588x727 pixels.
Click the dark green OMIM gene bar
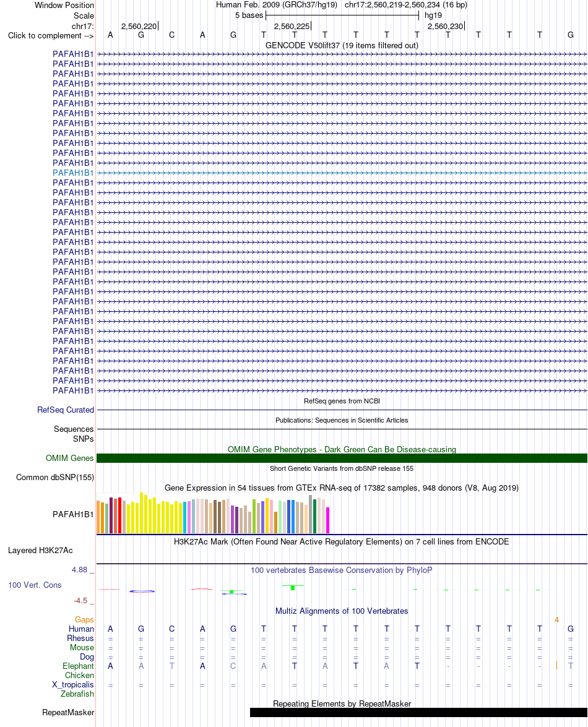(342, 458)
